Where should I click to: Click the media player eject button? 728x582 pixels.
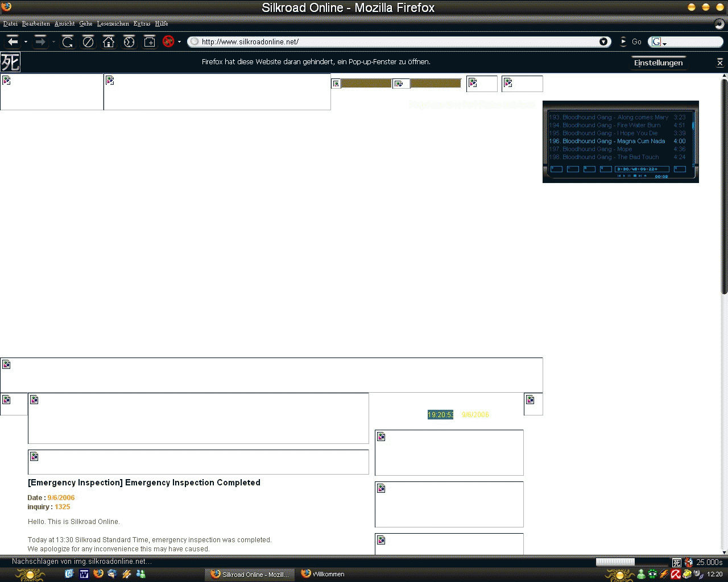pyautogui.click(x=645, y=176)
